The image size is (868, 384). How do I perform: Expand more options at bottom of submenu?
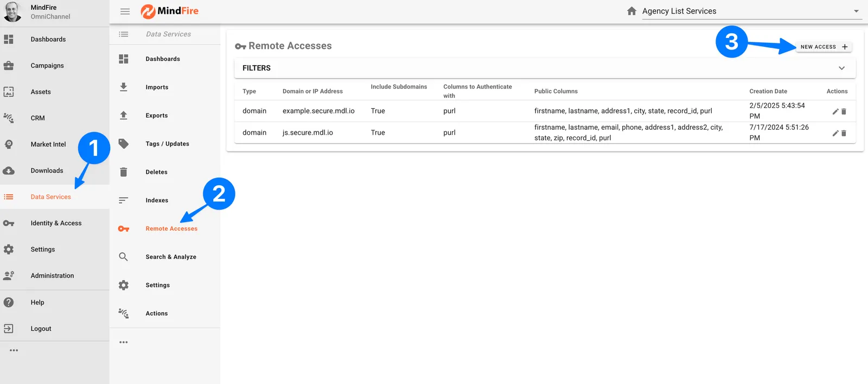click(x=124, y=342)
